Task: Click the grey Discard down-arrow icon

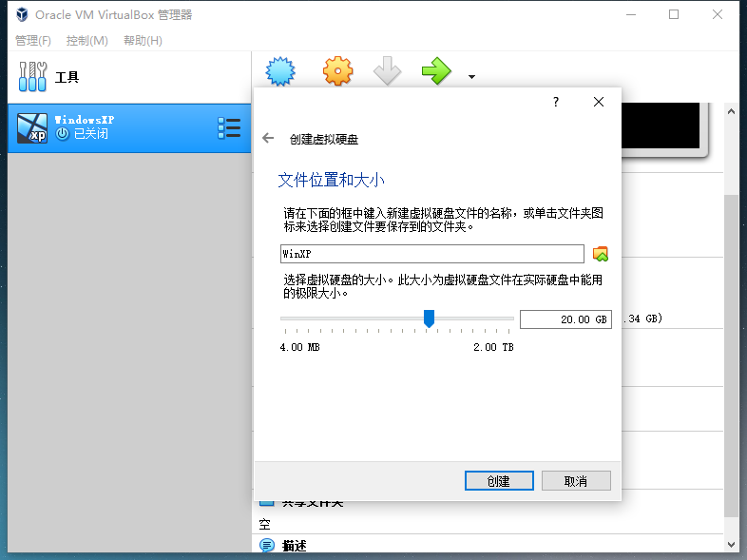Action: click(387, 71)
